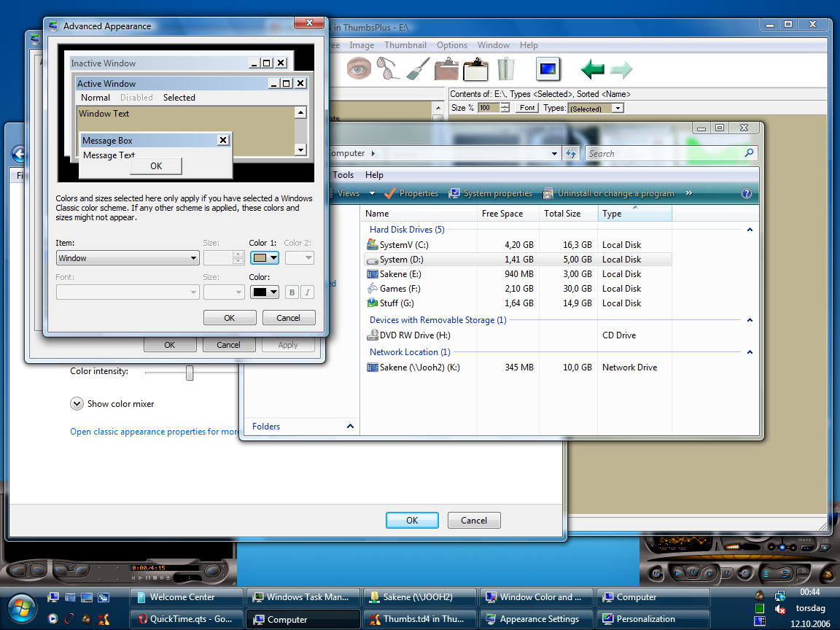
Task: Click the blue back button in Window Color window
Action: point(19,155)
